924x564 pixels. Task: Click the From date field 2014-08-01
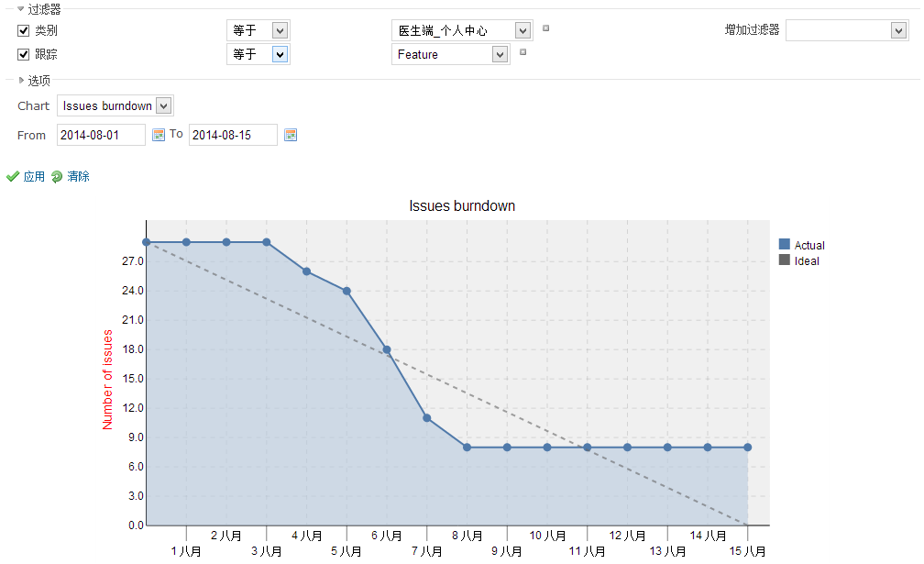click(x=102, y=135)
